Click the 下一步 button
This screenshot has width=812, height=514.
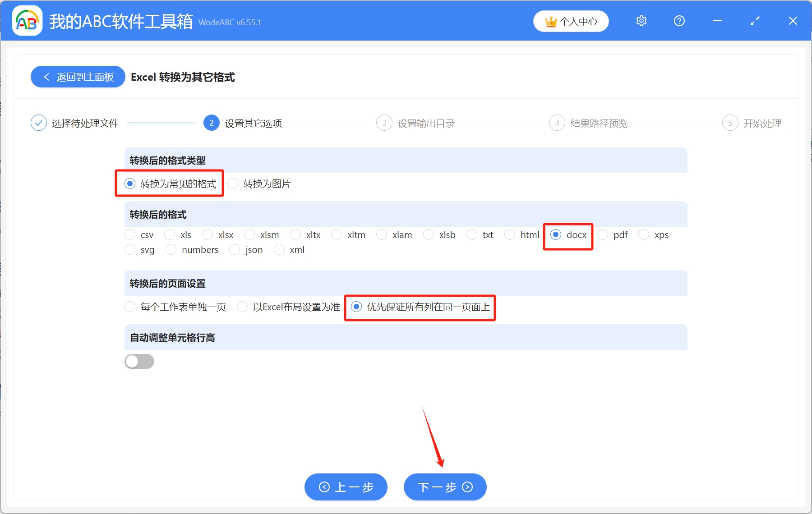coord(444,487)
